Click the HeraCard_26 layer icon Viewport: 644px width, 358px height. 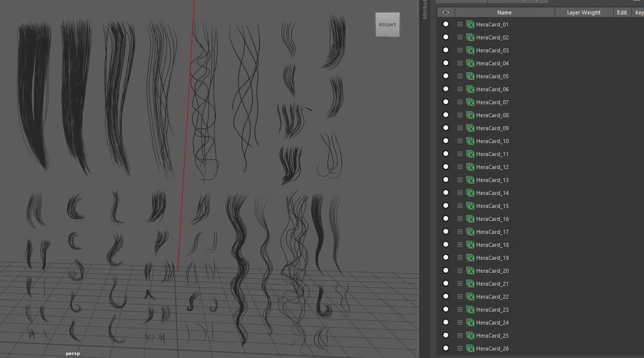click(x=470, y=349)
